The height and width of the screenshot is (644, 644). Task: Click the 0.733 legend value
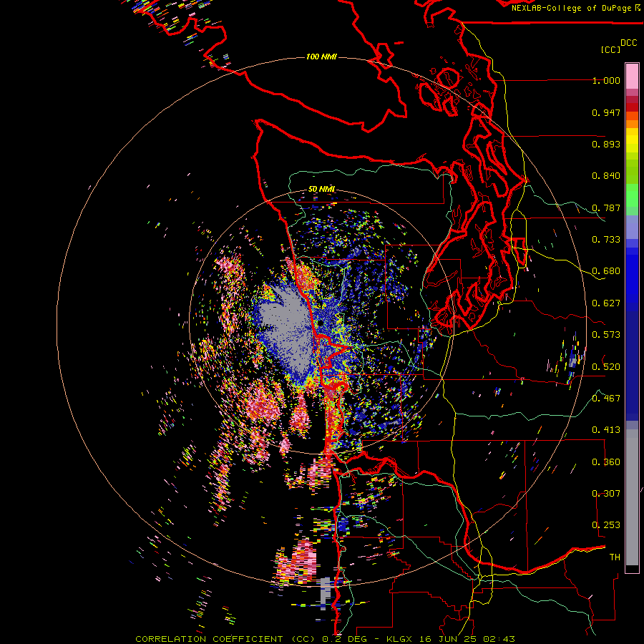(606, 239)
